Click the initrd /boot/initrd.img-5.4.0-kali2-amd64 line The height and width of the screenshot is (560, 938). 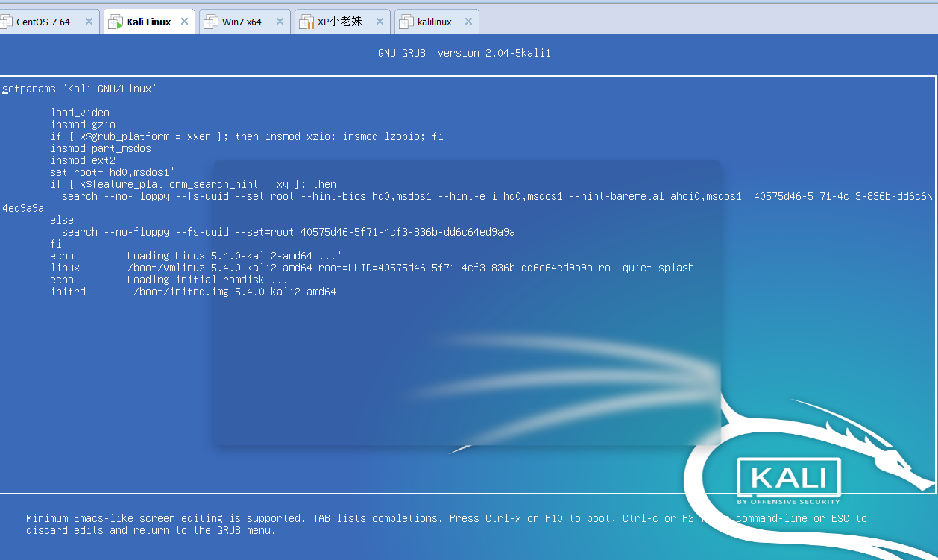point(193,292)
